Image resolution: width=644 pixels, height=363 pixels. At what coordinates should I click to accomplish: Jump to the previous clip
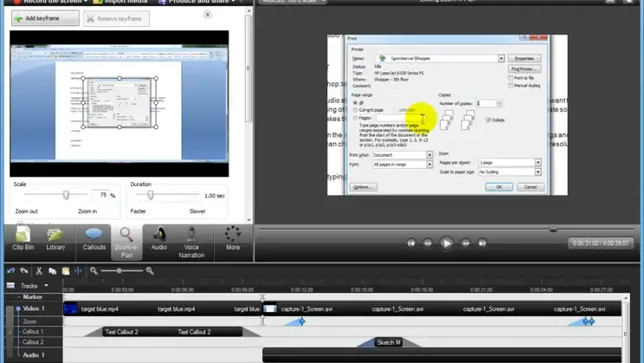tap(411, 243)
